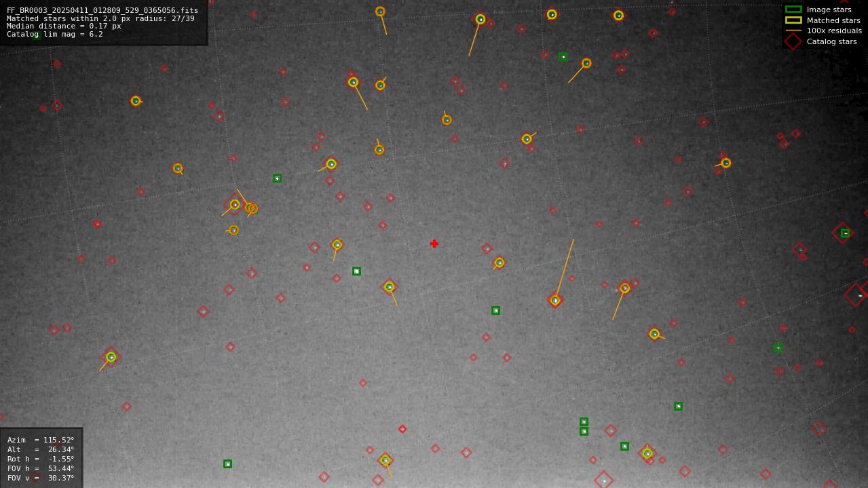Click the yellow Matched stars legend swatch
This screenshot has height=488, width=868.
coord(793,20)
